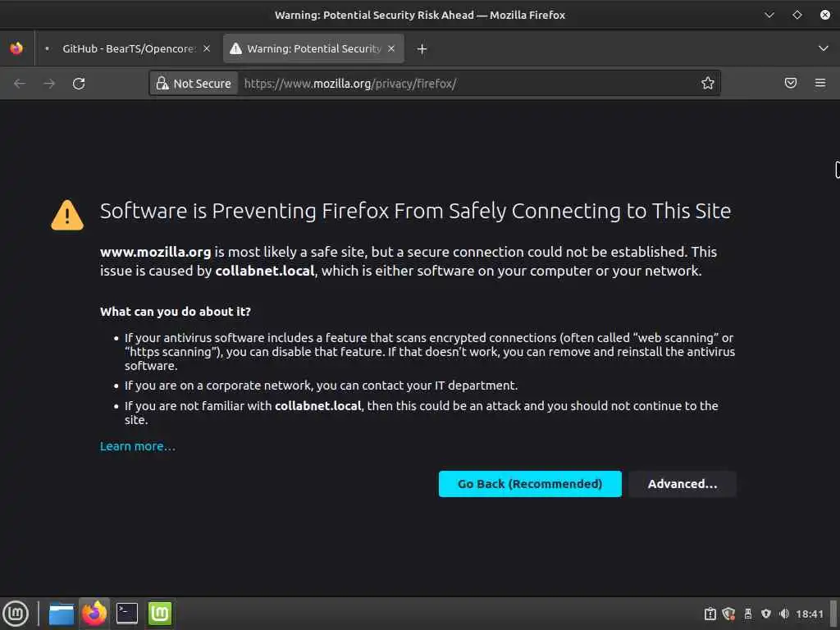Open the clipboard tray icon
This screenshot has width=840, height=630.
tap(710, 614)
